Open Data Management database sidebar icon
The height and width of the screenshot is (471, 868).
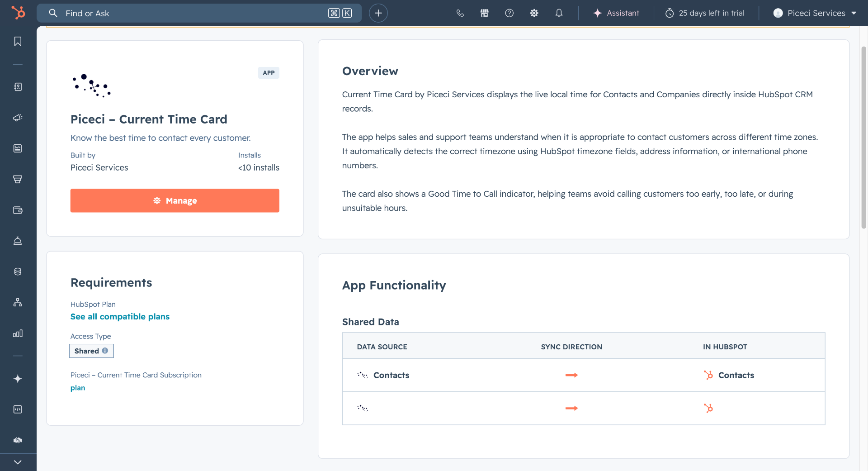tap(18, 271)
